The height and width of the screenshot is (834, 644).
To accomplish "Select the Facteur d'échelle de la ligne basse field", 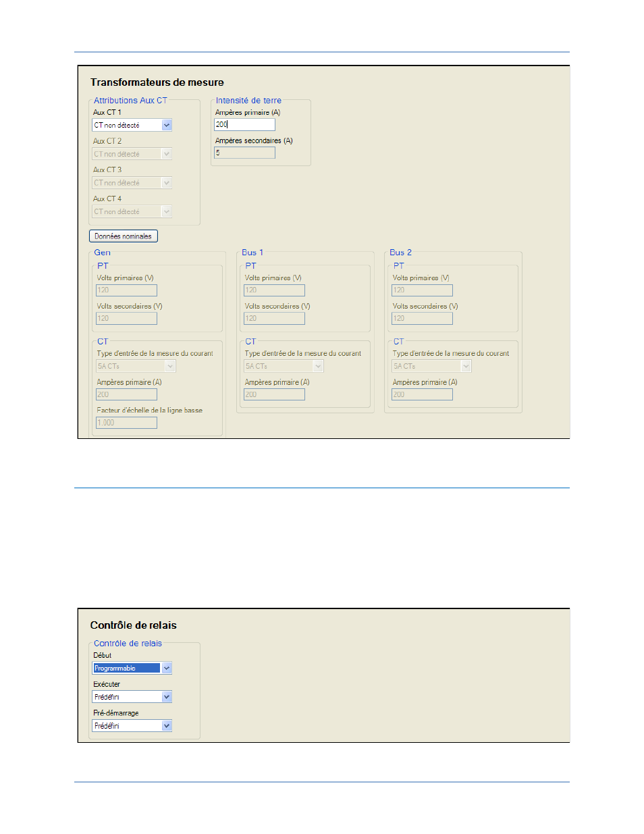I will pyautogui.click(x=126, y=423).
